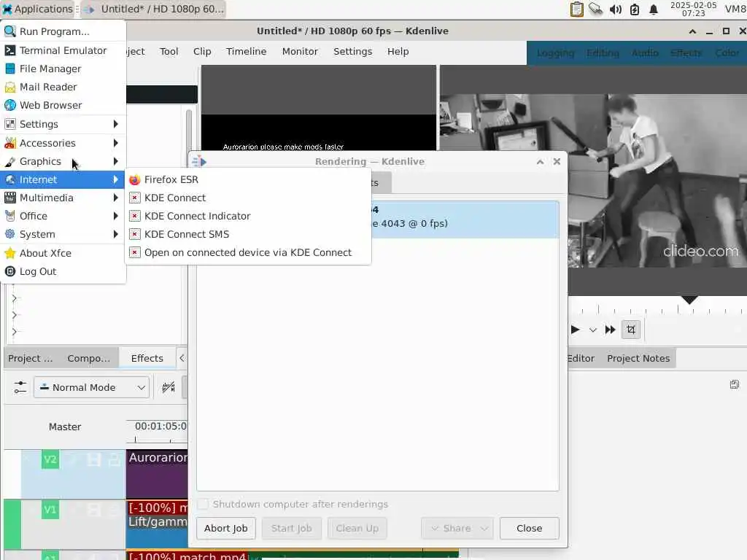Launch Web Browser entry
The image size is (747, 560).
(x=63, y=105)
